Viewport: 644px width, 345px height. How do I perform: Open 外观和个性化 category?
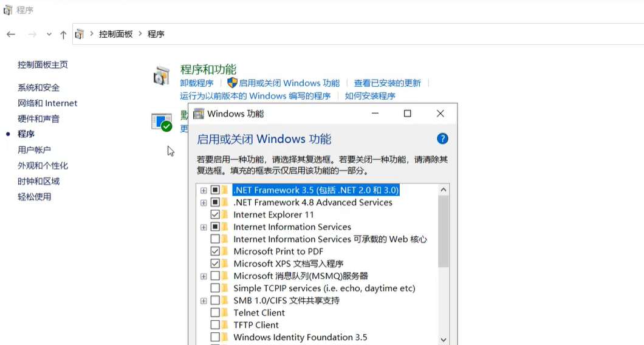(x=43, y=166)
